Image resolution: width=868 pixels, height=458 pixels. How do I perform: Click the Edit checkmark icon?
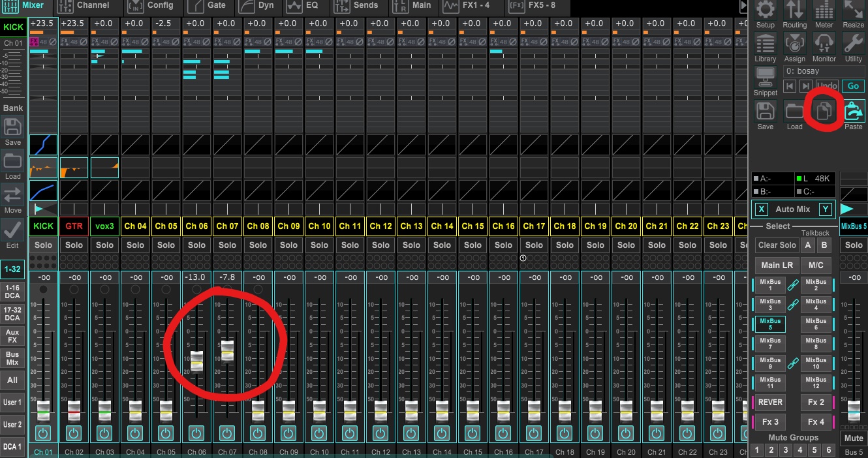(x=13, y=229)
